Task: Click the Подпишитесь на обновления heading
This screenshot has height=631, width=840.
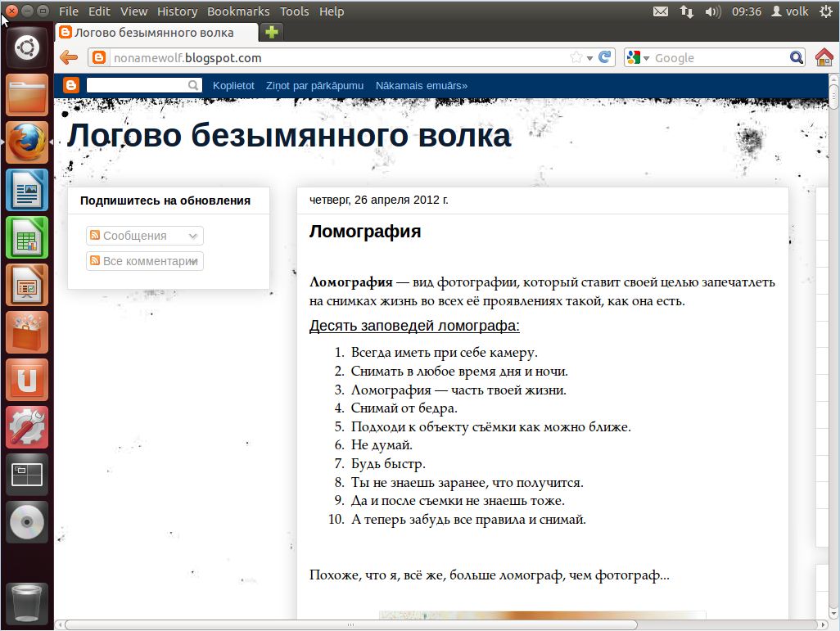Action: point(165,201)
